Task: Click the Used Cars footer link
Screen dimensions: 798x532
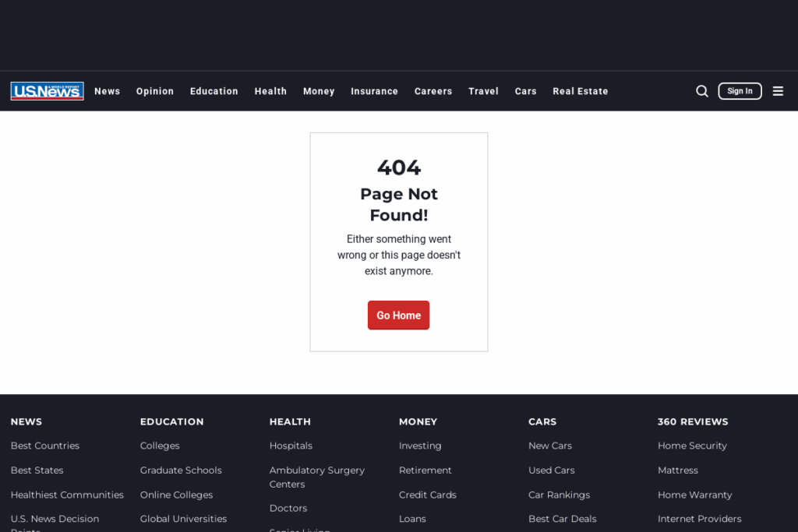Action: [x=551, y=470]
